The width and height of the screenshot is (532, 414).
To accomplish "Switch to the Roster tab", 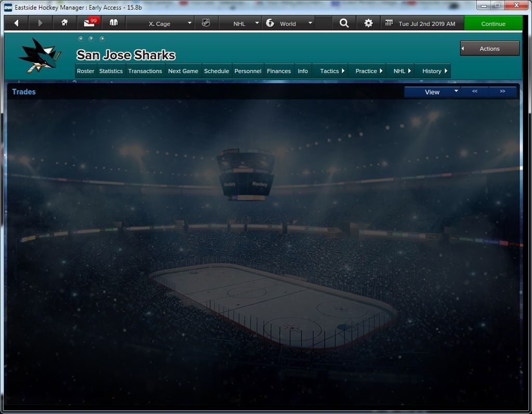I will click(86, 71).
